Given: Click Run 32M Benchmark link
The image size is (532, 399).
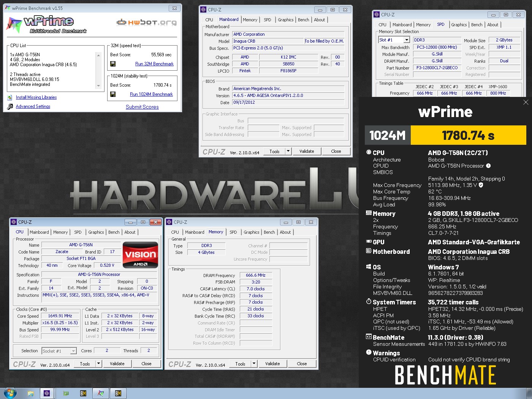Looking at the screenshot, I should tap(154, 64).
